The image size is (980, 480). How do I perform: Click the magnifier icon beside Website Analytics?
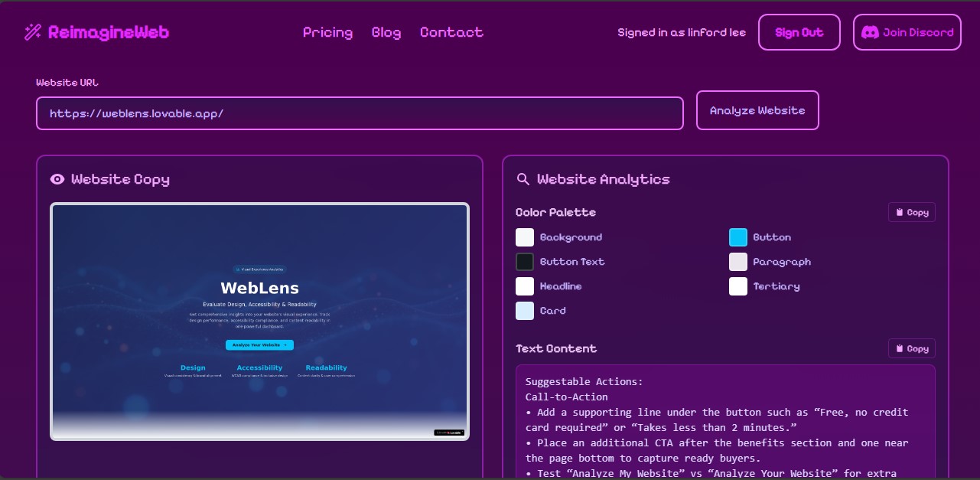point(523,179)
